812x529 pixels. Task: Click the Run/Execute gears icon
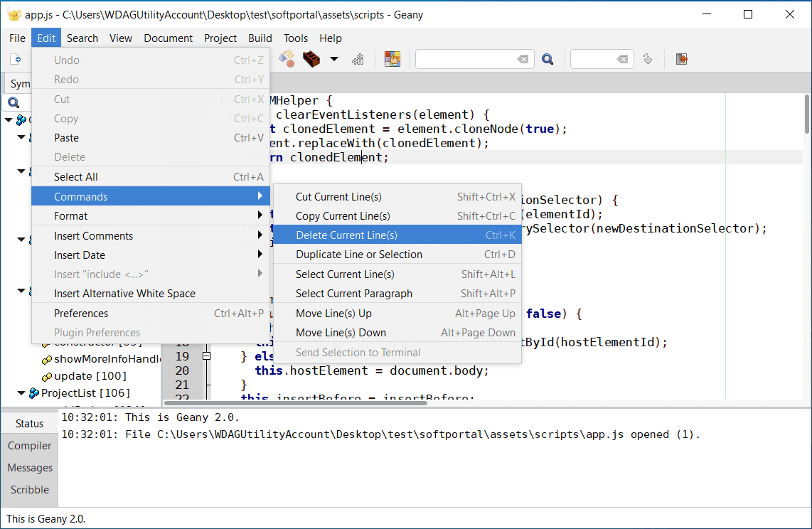[358, 60]
